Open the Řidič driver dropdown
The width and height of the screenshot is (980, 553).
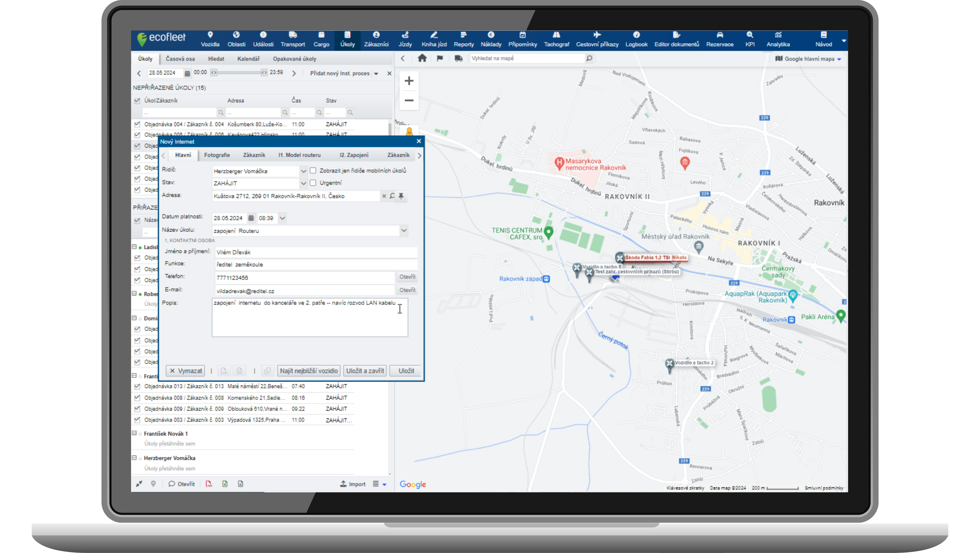click(x=303, y=171)
